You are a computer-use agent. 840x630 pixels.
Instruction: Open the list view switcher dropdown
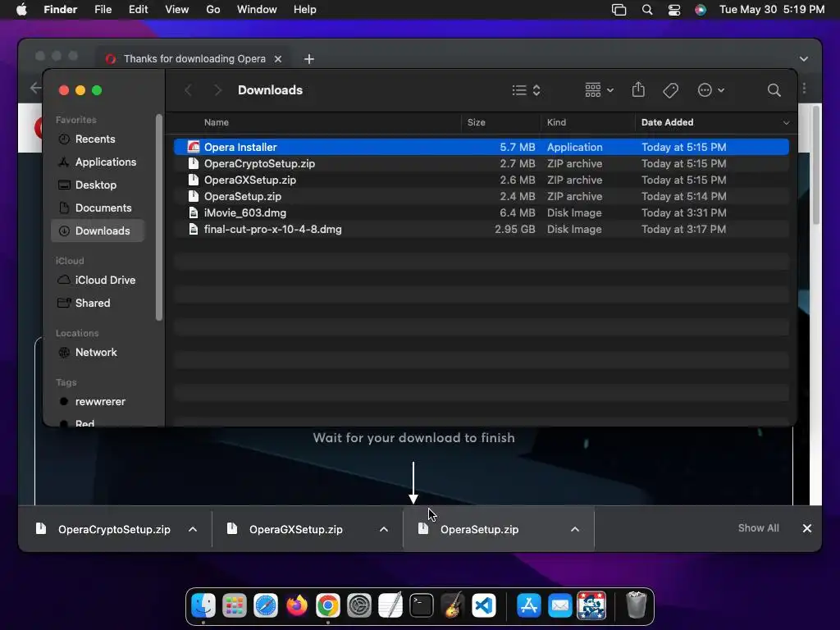[x=526, y=90]
